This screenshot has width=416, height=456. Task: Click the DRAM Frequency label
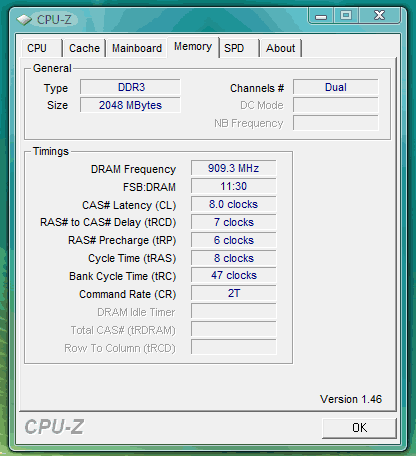pos(133,169)
